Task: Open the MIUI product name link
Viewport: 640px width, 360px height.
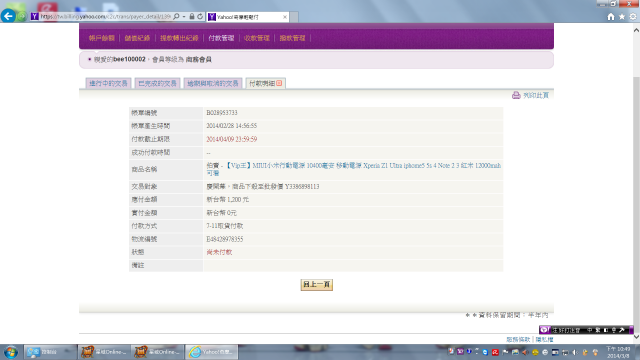Action: [x=353, y=169]
